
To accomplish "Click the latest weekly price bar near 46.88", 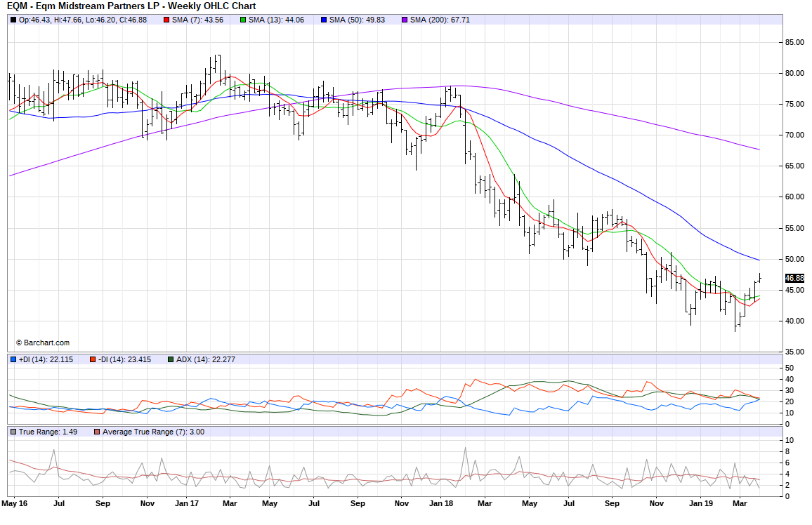I will click(760, 278).
